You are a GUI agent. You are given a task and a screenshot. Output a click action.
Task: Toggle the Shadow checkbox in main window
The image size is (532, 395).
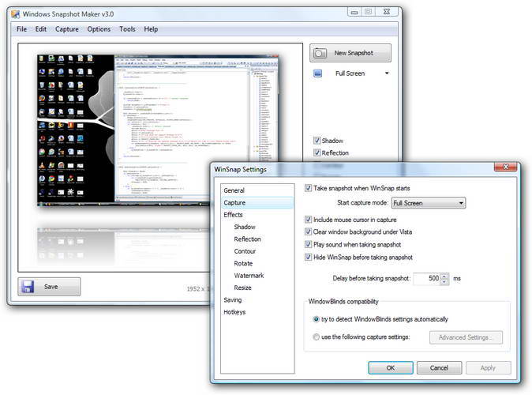coord(317,141)
